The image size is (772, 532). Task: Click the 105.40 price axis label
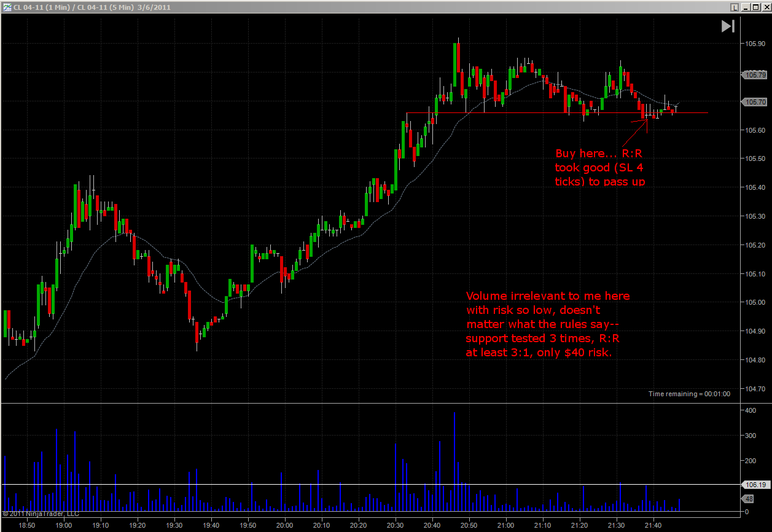(756, 187)
